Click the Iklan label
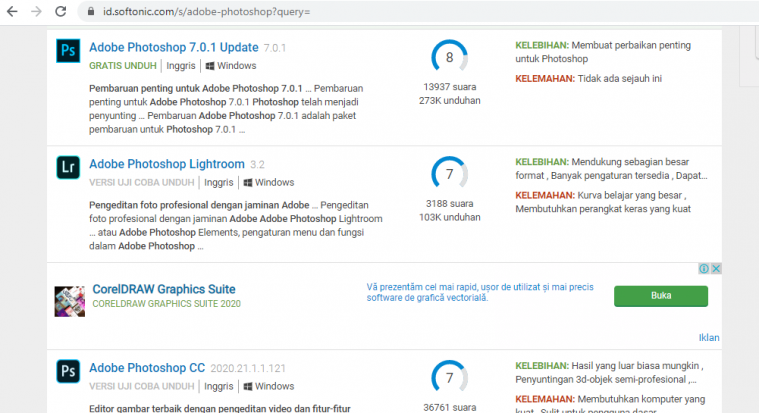Image resolution: width=759 pixels, height=413 pixels. point(709,337)
